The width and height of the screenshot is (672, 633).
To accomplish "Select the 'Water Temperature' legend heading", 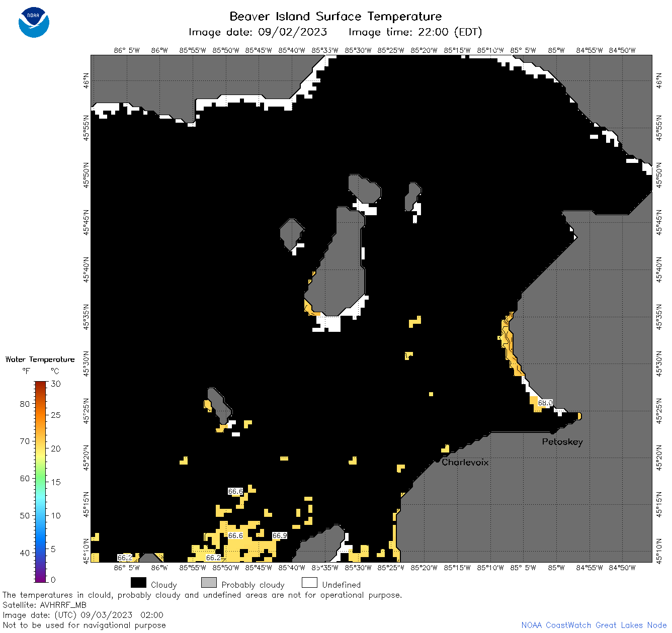I will point(40,359).
